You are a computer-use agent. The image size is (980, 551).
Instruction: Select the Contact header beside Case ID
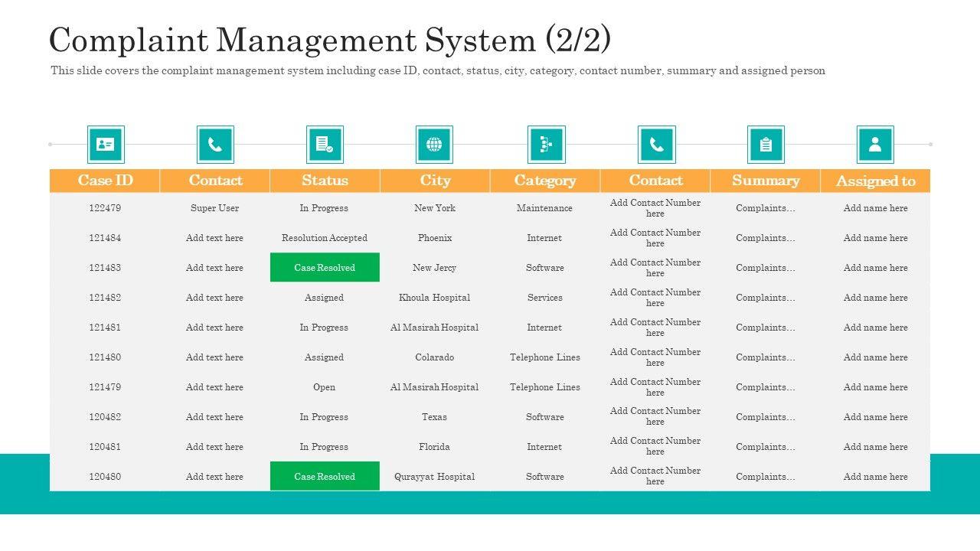215,181
